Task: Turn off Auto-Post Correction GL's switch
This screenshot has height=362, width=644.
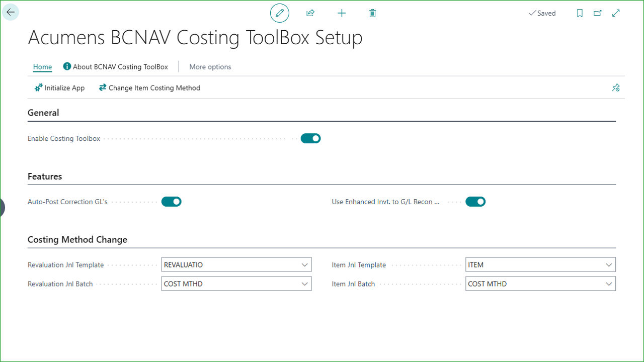Action: [171, 202]
